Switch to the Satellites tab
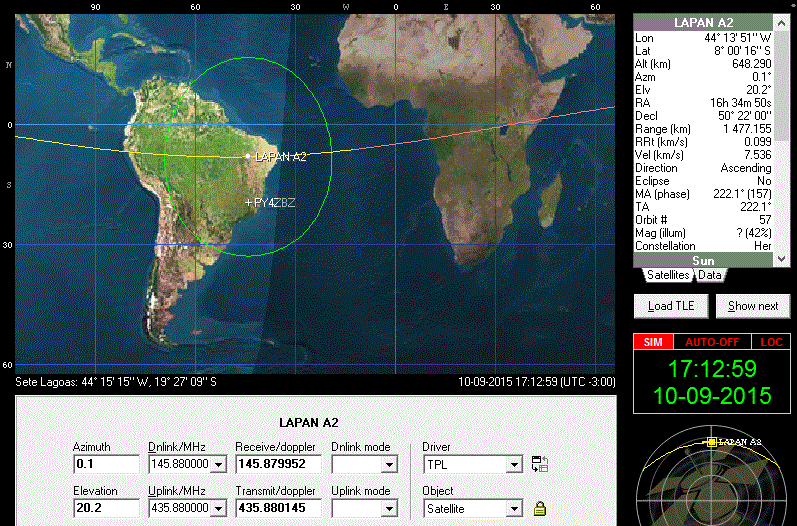Viewport: 797px width, 526px height. coord(668,275)
